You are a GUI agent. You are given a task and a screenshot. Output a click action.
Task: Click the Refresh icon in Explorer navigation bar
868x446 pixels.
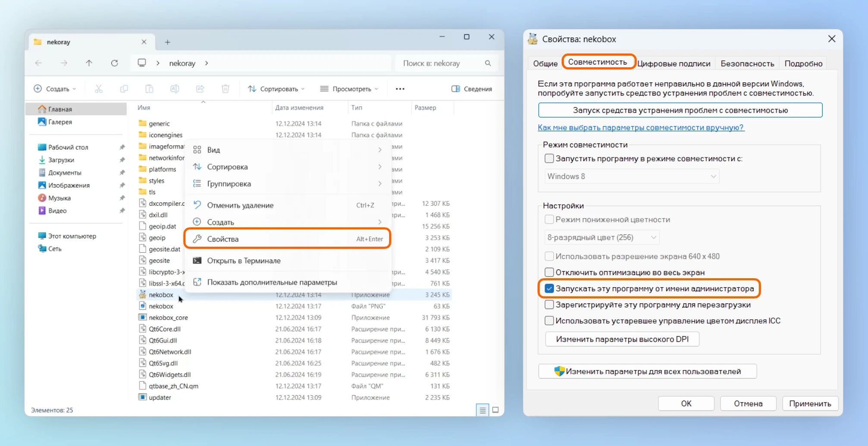(x=114, y=63)
